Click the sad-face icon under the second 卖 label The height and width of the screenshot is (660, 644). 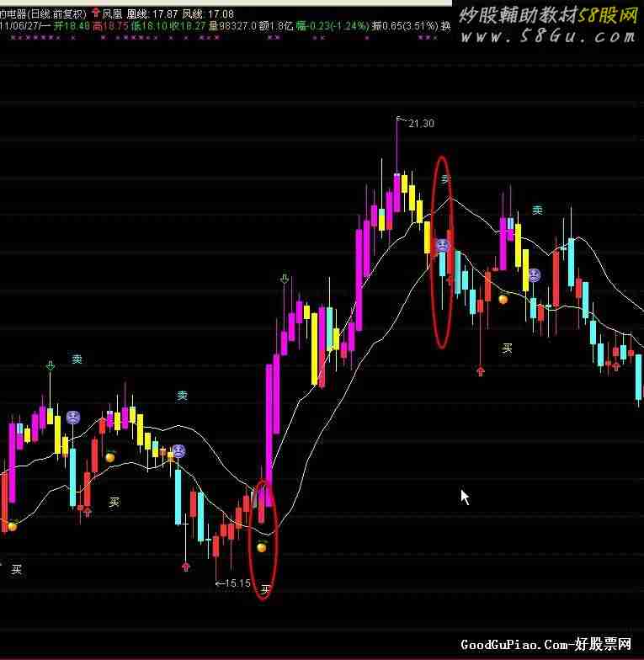(178, 451)
